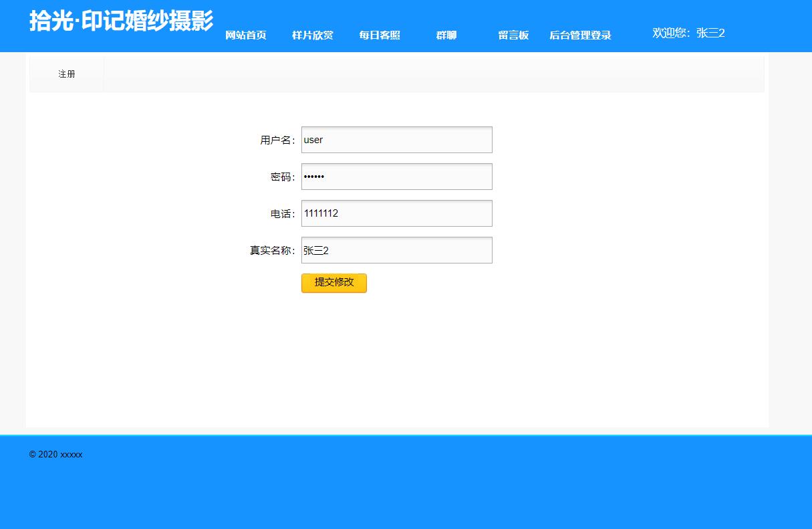Viewport: 812px width, 529px height.
Task: Open the 后台管理登录 admin login page
Action: [579, 35]
